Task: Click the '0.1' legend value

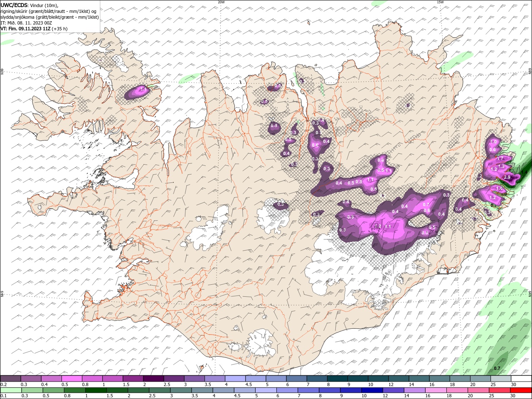Action: point(3,396)
